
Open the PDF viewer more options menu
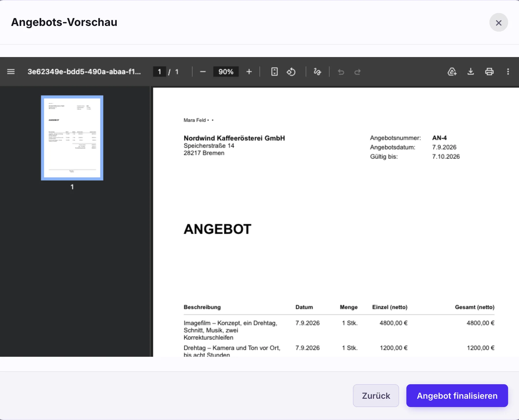(508, 72)
